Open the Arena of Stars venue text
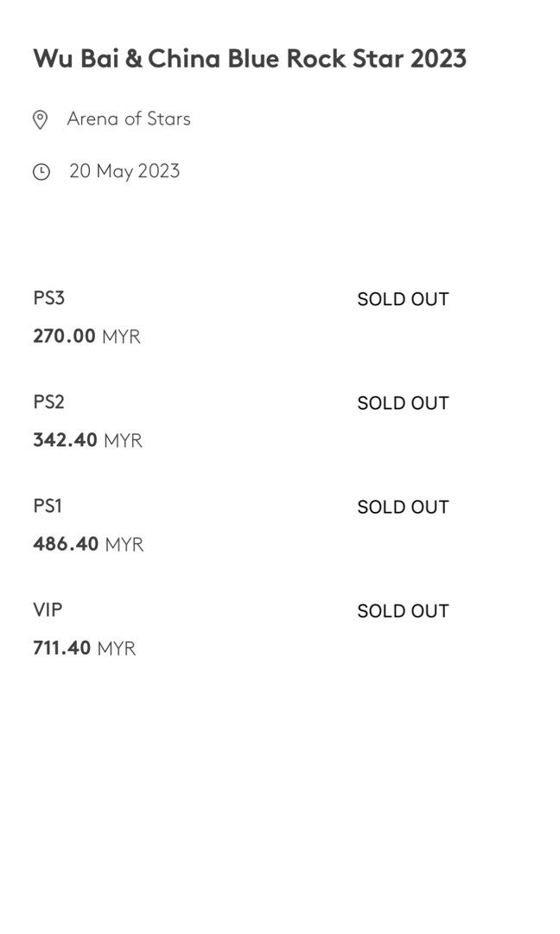This screenshot has height=934, width=560. coord(129,118)
